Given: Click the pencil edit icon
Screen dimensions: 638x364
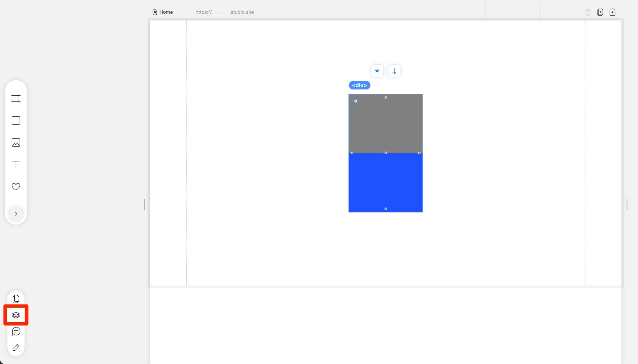Looking at the screenshot, I should pos(16,347).
